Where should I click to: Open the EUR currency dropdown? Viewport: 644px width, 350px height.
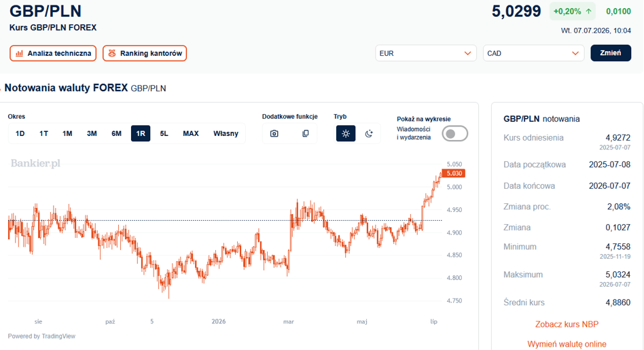point(425,54)
